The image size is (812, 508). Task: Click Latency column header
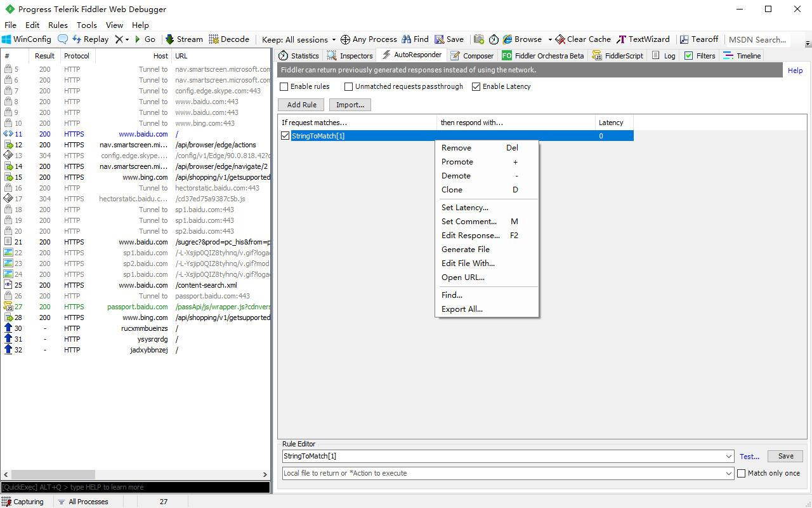[x=614, y=123]
